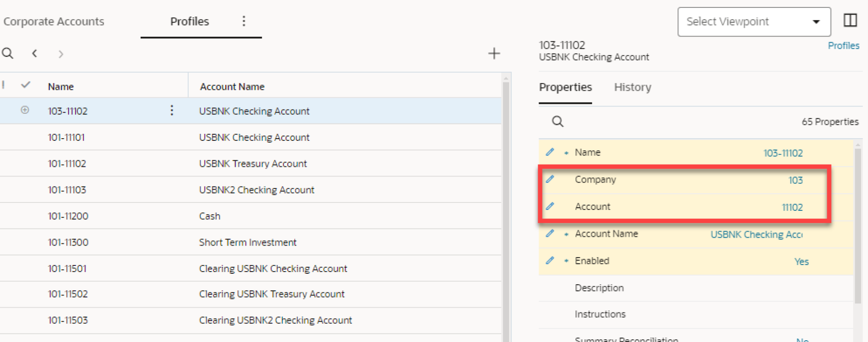
Task: Sort by the Name column header
Action: coord(61,86)
